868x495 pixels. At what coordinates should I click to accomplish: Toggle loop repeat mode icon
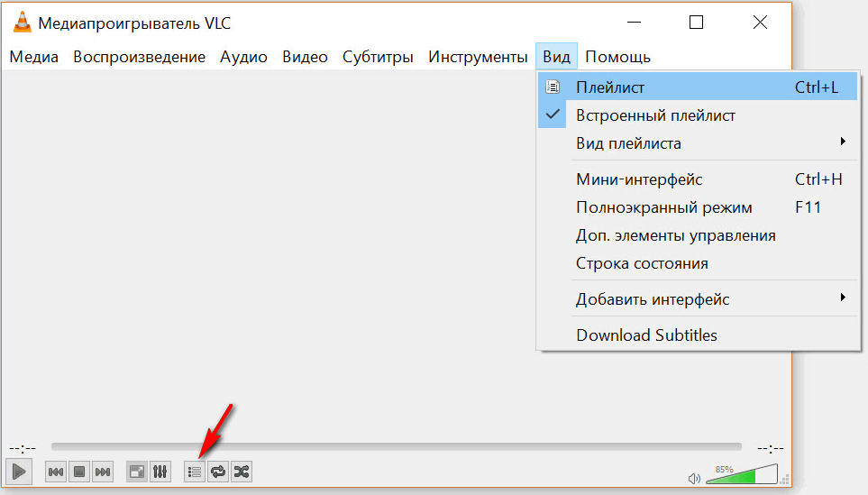(x=218, y=472)
